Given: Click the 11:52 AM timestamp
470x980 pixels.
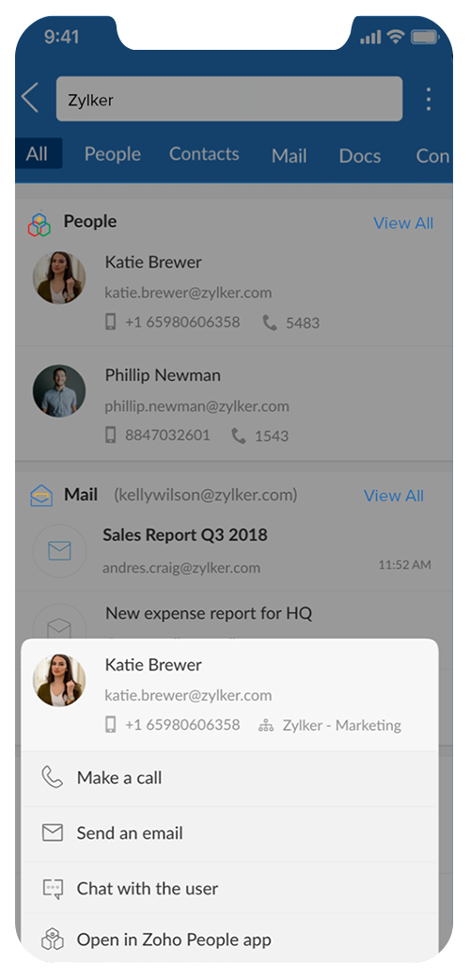Looking at the screenshot, I should 404,565.
